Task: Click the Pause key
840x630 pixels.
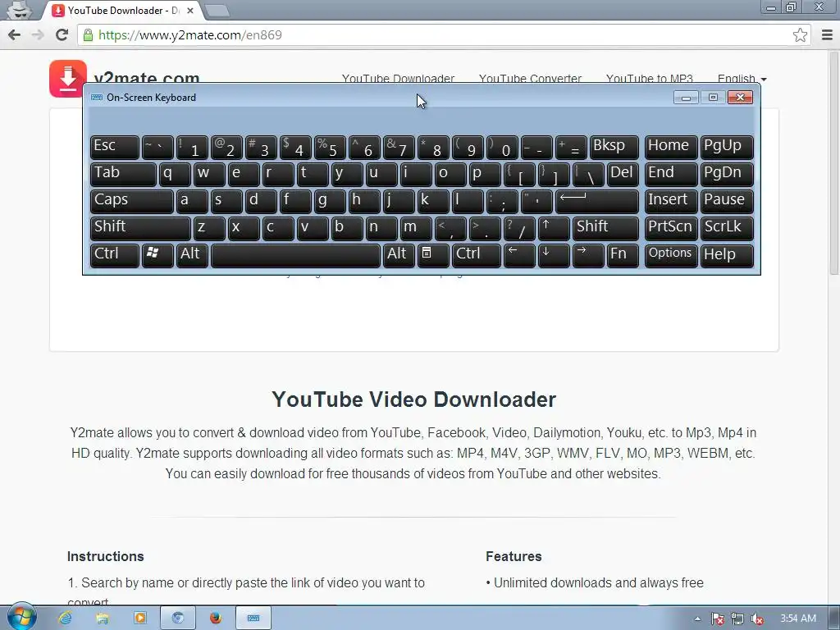Action: click(727, 201)
